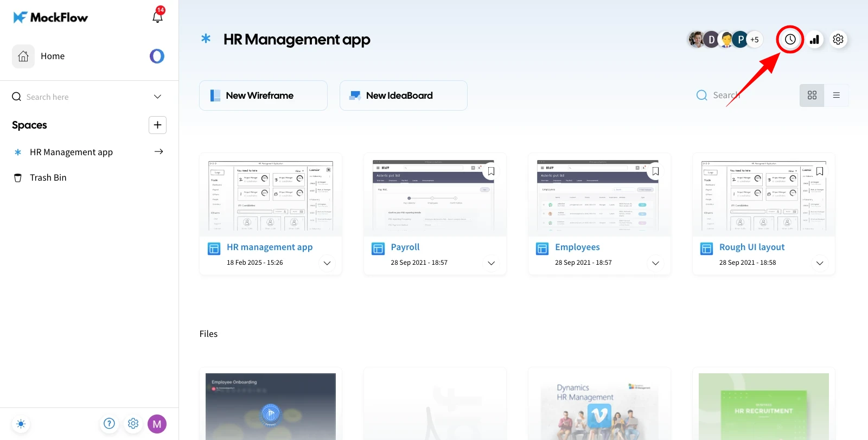Viewport: 868px width, 440px height.
Task: Open space settings gear in header
Action: pyautogui.click(x=838, y=40)
